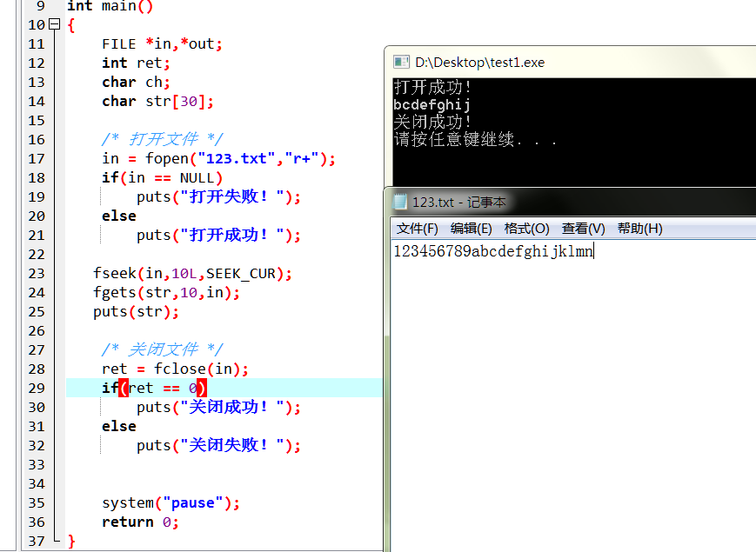Open the 文件(F) menu in Notepad
This screenshot has height=552, width=756.
tap(417, 228)
